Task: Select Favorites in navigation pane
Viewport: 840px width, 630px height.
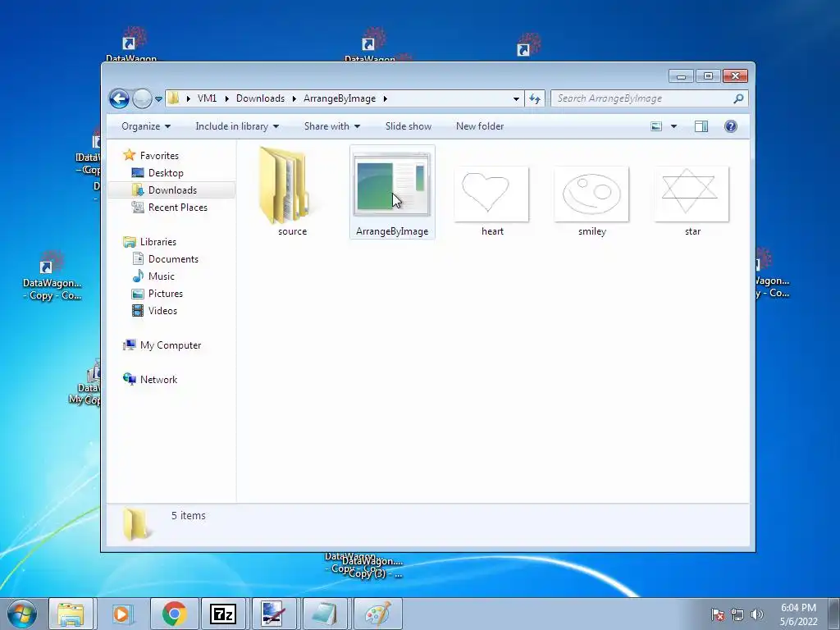Action: tap(159, 156)
